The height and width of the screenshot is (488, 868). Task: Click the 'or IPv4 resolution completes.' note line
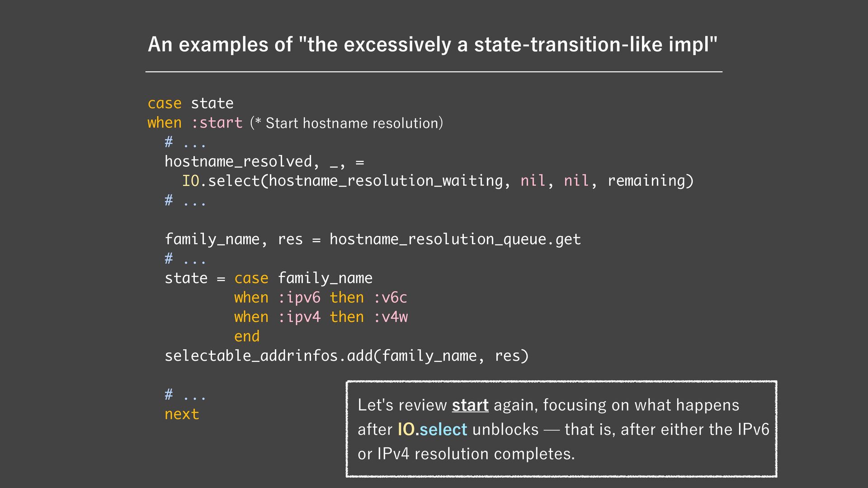point(466,454)
